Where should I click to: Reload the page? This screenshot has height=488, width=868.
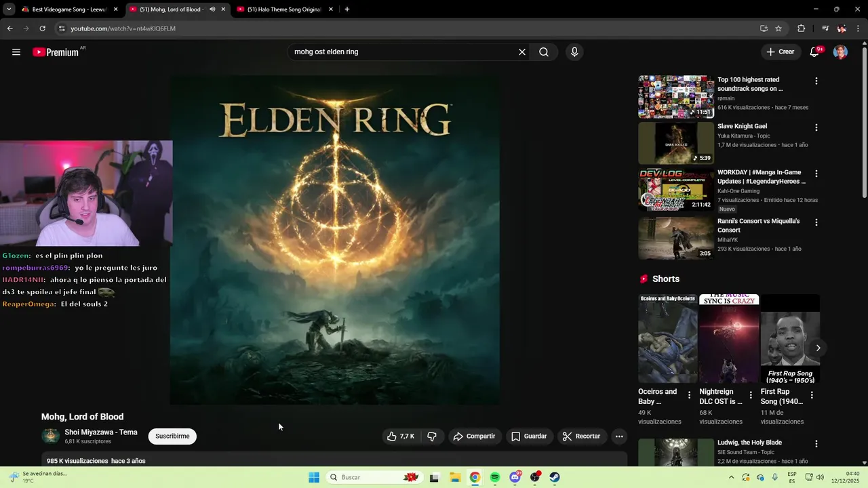point(42,28)
